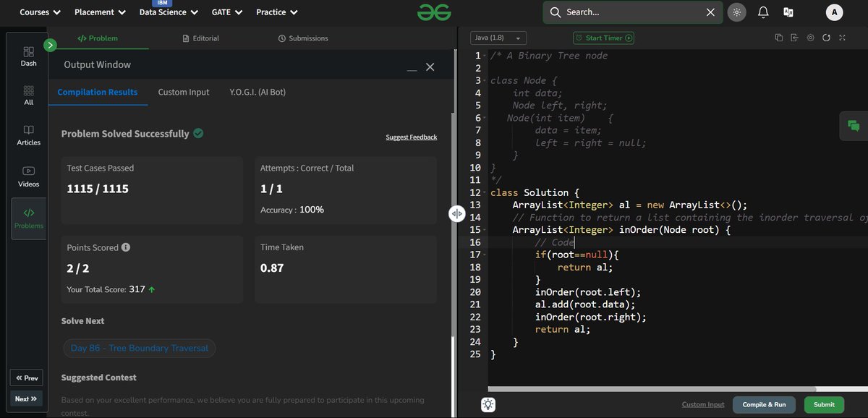The height and width of the screenshot is (418, 868).
Task: Submit the solution
Action: pyautogui.click(x=824, y=405)
